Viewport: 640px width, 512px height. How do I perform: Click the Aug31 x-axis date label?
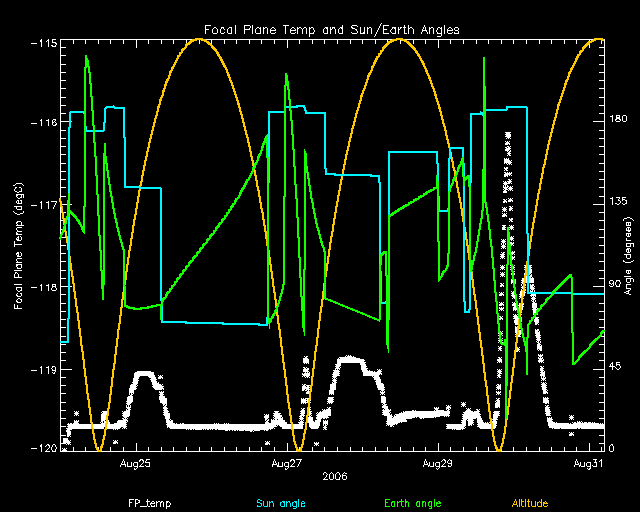(589, 464)
